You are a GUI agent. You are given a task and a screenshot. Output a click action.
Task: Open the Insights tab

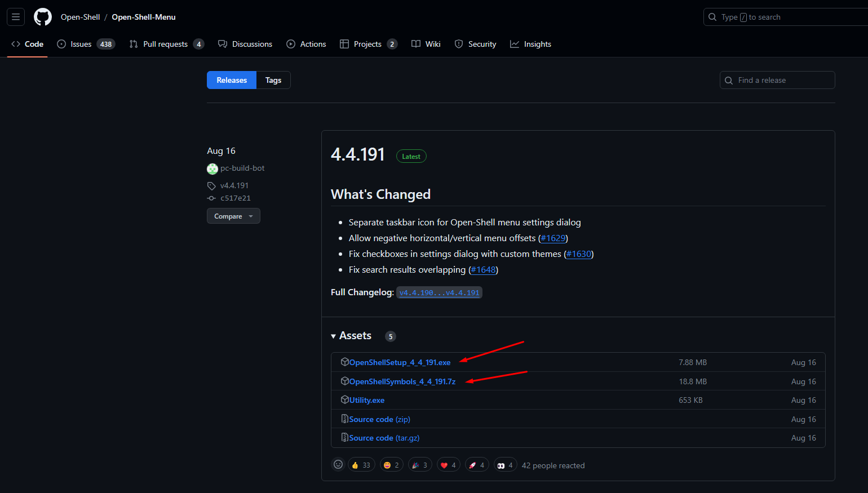(530, 44)
